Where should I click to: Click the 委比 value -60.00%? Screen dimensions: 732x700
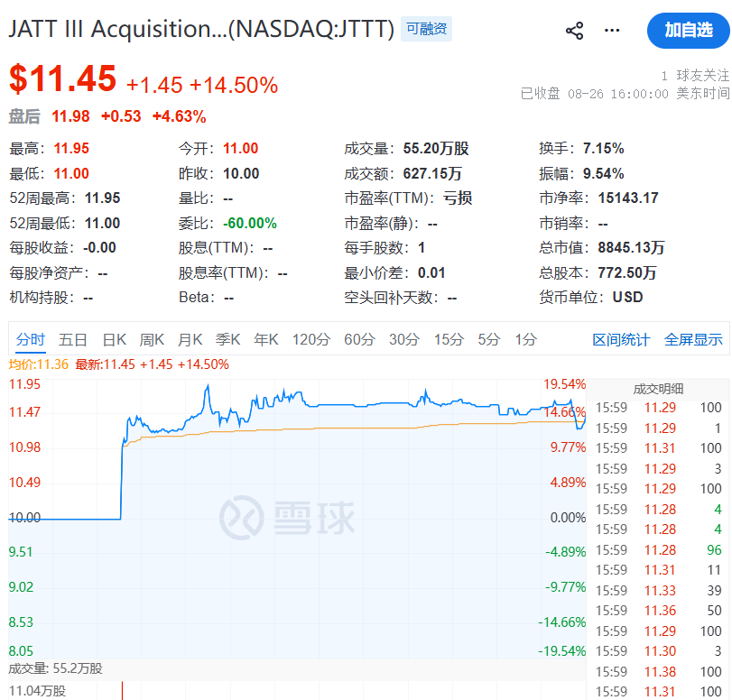(250, 223)
